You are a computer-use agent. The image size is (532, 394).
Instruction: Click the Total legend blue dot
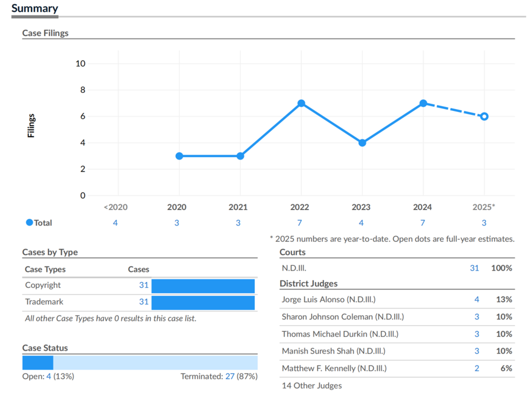29,222
